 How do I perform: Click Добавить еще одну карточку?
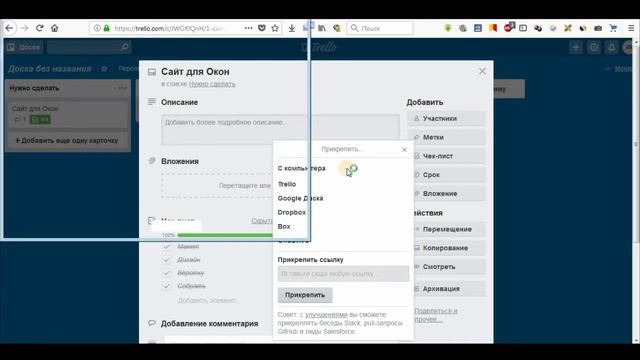pos(67,140)
